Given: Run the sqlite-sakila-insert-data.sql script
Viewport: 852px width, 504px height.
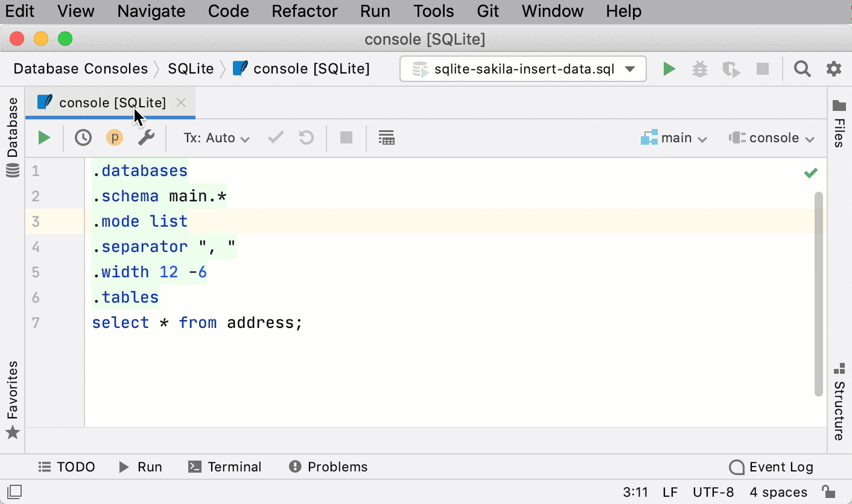Looking at the screenshot, I should point(669,69).
